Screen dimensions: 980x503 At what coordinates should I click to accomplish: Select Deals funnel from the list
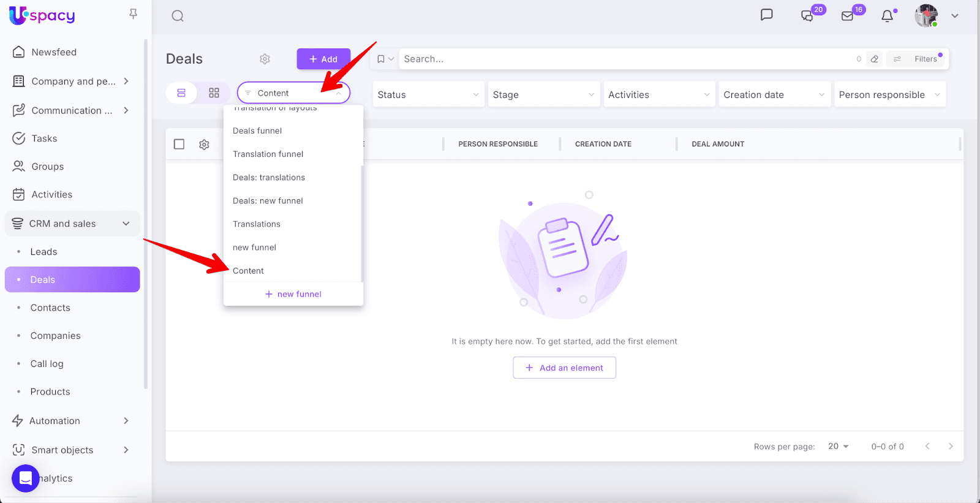click(x=293, y=130)
